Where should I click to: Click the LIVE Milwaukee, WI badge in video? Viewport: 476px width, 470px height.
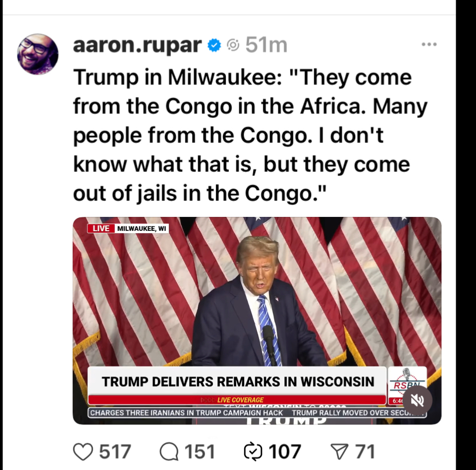pos(128,228)
